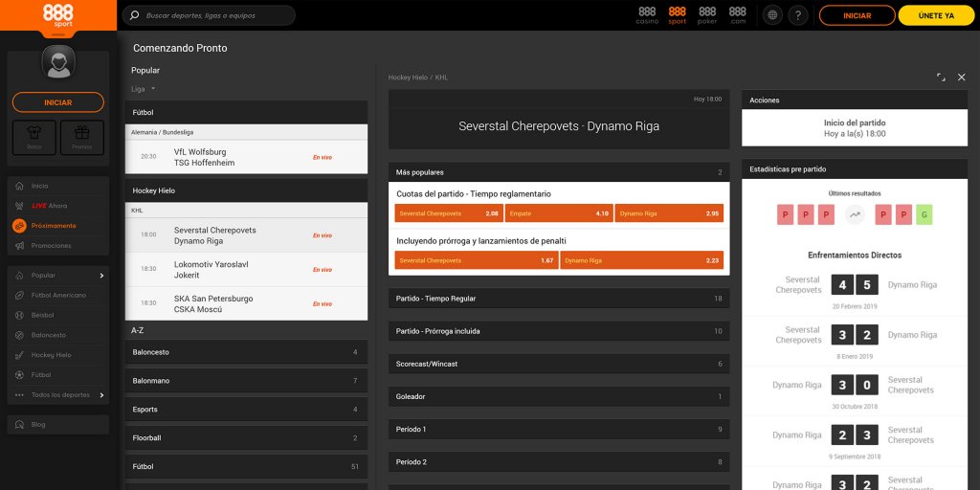This screenshot has width=980, height=490.
Task: Open the Retos shirt icon tile
Action: 34,138
